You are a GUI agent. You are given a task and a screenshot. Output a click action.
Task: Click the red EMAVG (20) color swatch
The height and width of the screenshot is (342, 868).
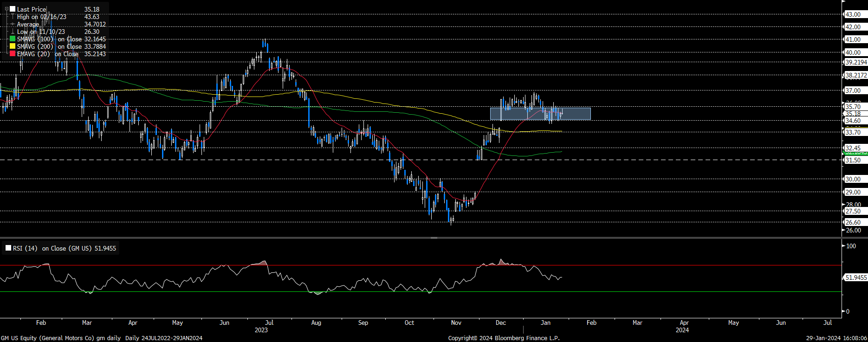[13, 54]
